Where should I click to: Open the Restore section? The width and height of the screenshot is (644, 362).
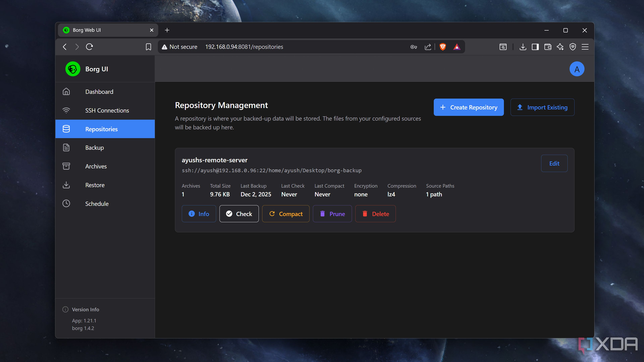(105, 185)
